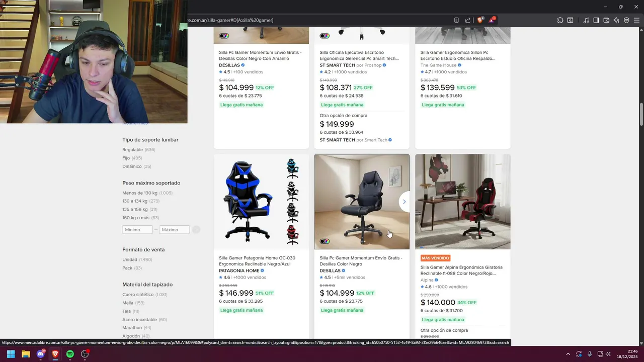Viewport: 644px width, 362px height.
Task: Click the taskbar volume speaker icon
Action: point(608,354)
